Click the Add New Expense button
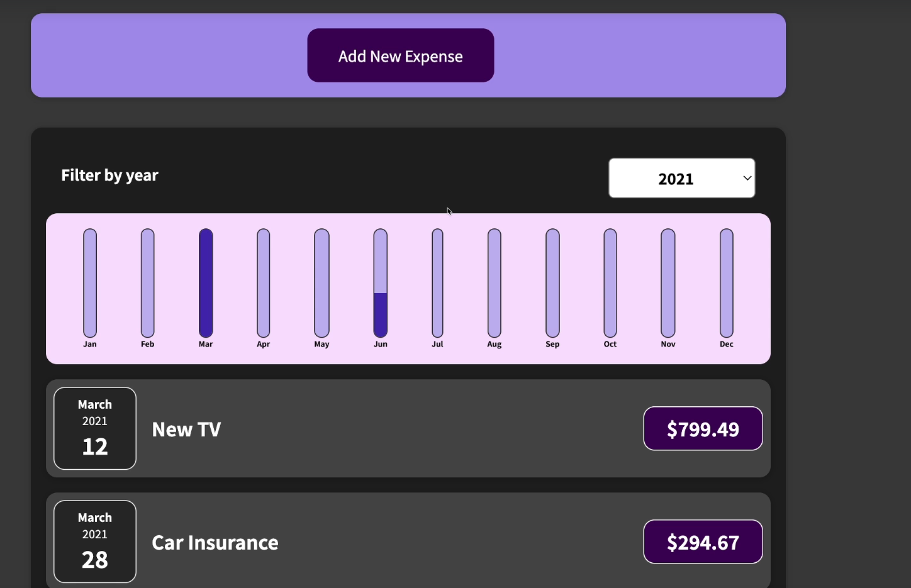 (400, 55)
